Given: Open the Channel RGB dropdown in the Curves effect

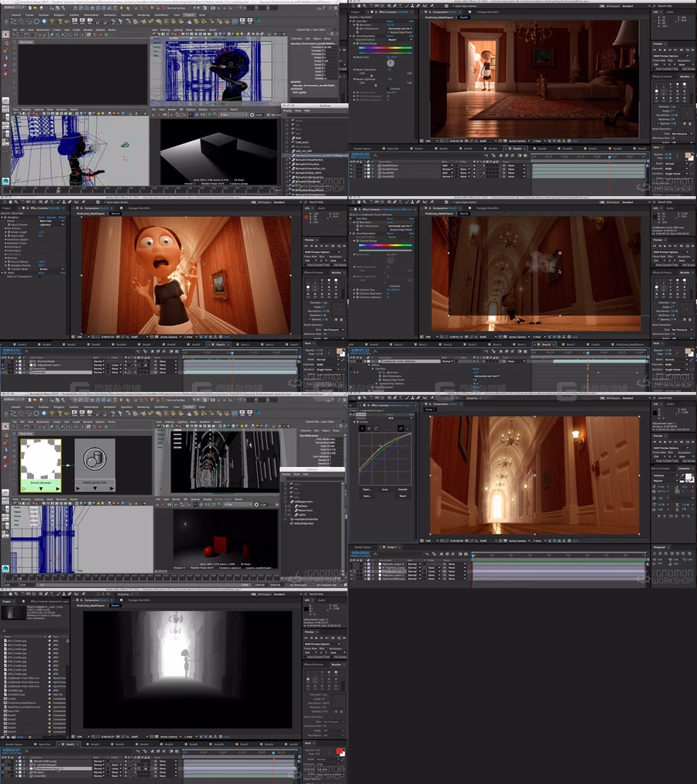Looking at the screenshot, I should pyautogui.click(x=400, y=418).
